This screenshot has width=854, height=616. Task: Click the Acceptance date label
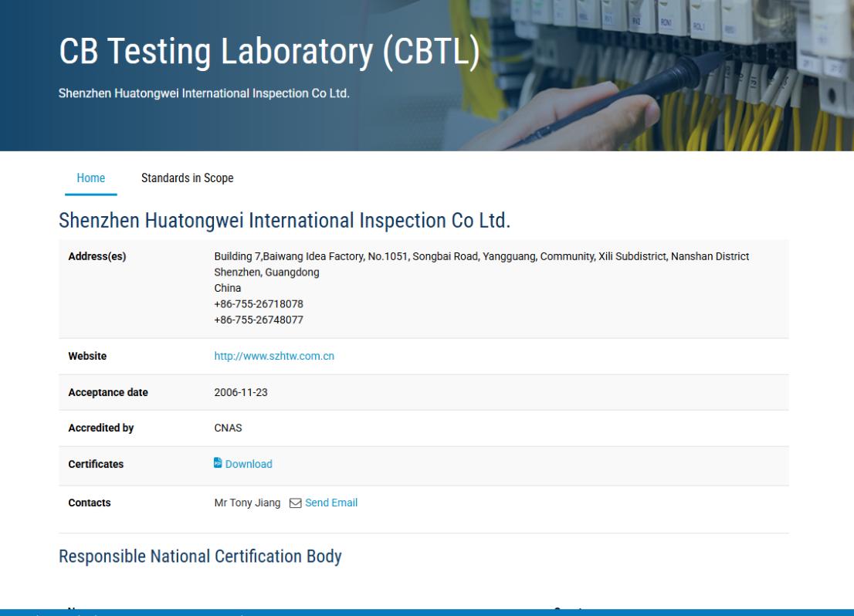pos(108,392)
